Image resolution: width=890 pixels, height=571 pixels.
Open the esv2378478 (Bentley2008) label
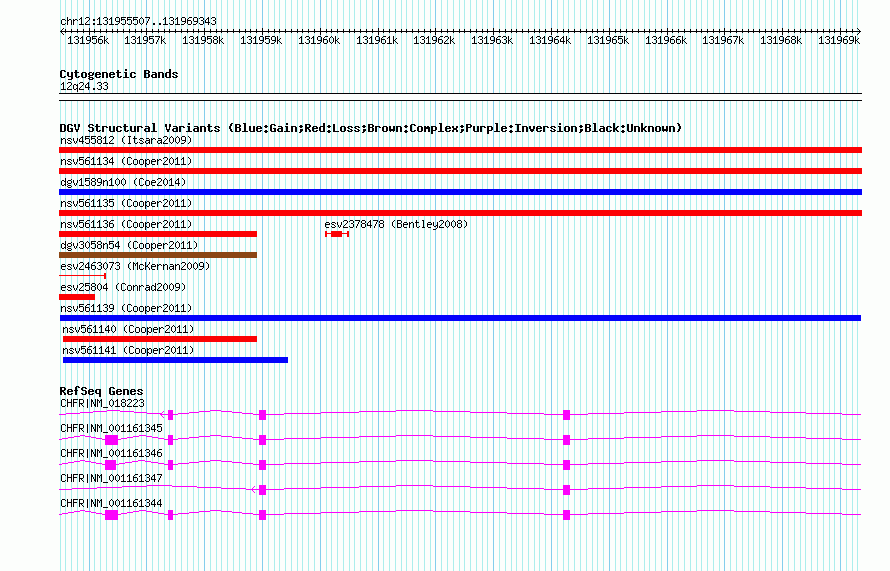tap(396, 224)
